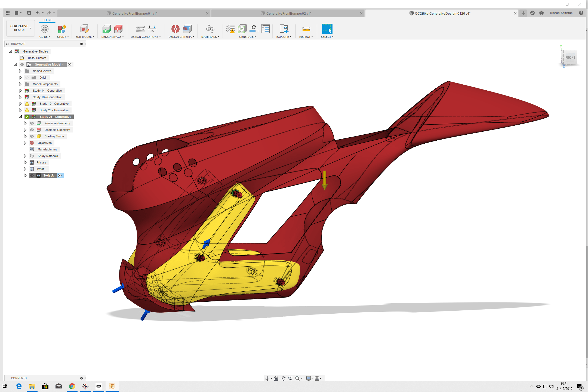
Task: Toggle visibility of Starting Shape
Action: pyautogui.click(x=32, y=136)
